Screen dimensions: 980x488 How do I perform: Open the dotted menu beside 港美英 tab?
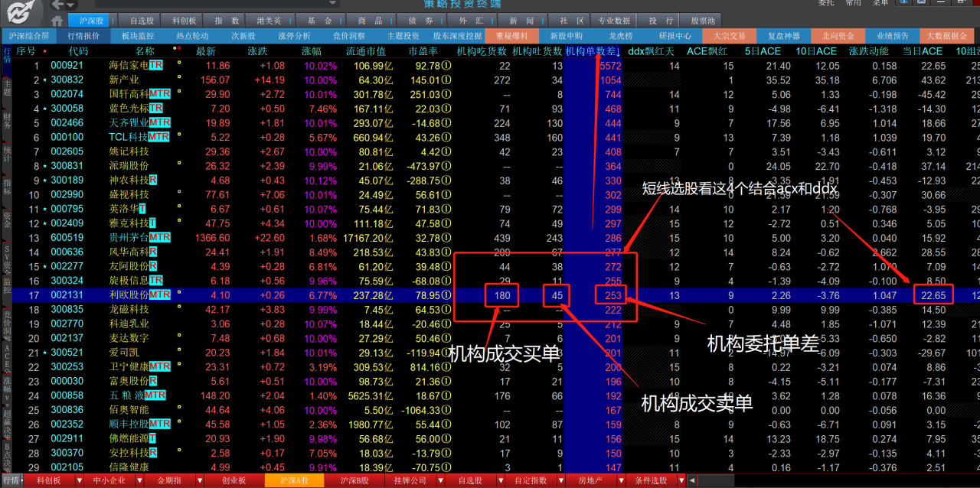point(289,21)
